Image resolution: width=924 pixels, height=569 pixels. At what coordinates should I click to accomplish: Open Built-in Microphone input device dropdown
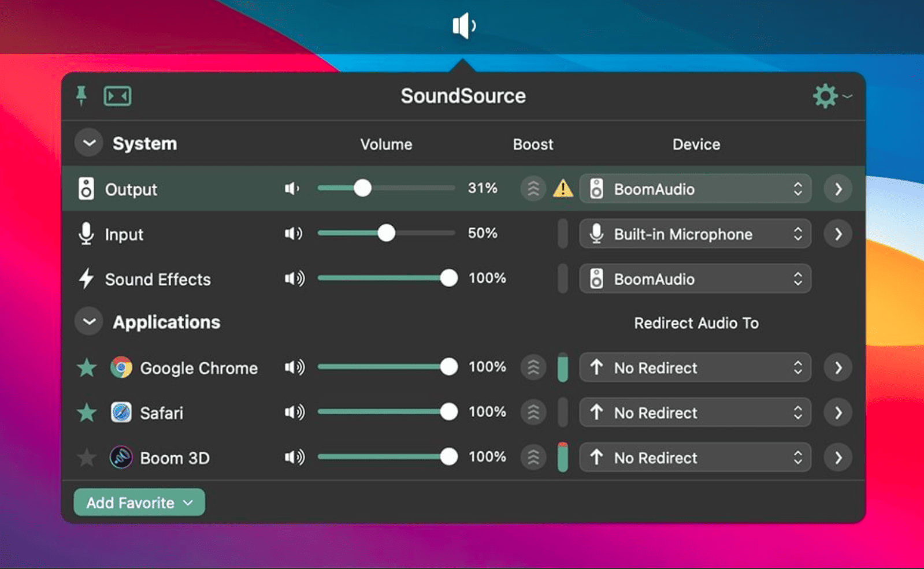point(695,234)
